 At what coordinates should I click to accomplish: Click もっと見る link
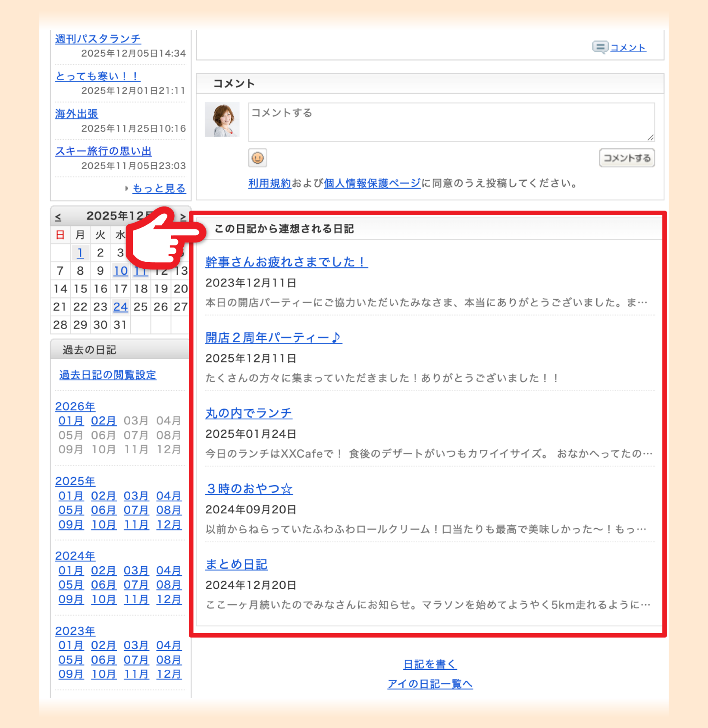[x=159, y=188]
